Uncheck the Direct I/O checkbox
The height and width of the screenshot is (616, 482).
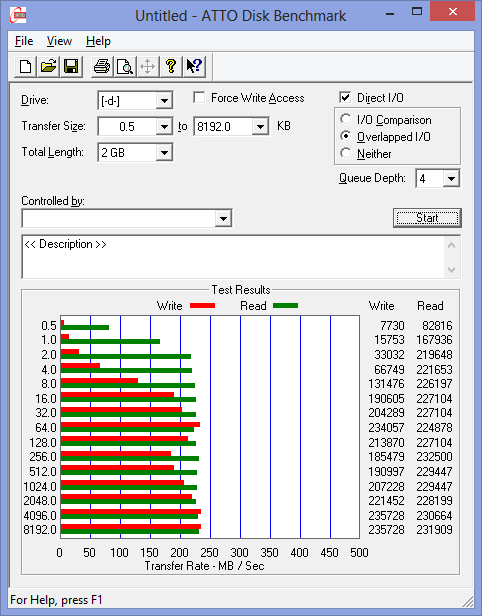345,97
